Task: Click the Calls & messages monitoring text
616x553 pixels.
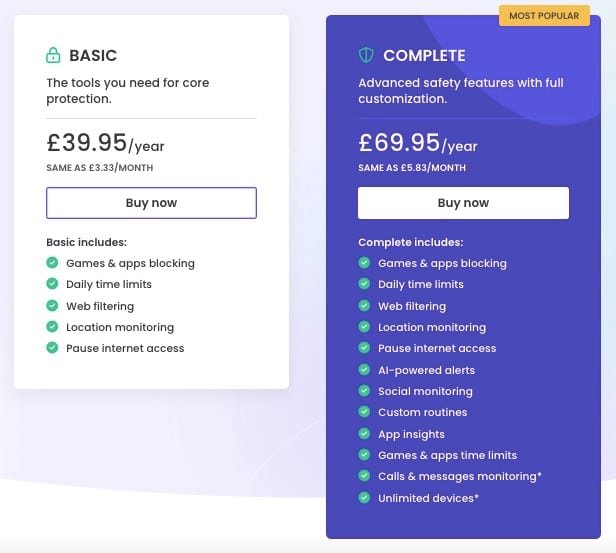Action: click(x=459, y=476)
